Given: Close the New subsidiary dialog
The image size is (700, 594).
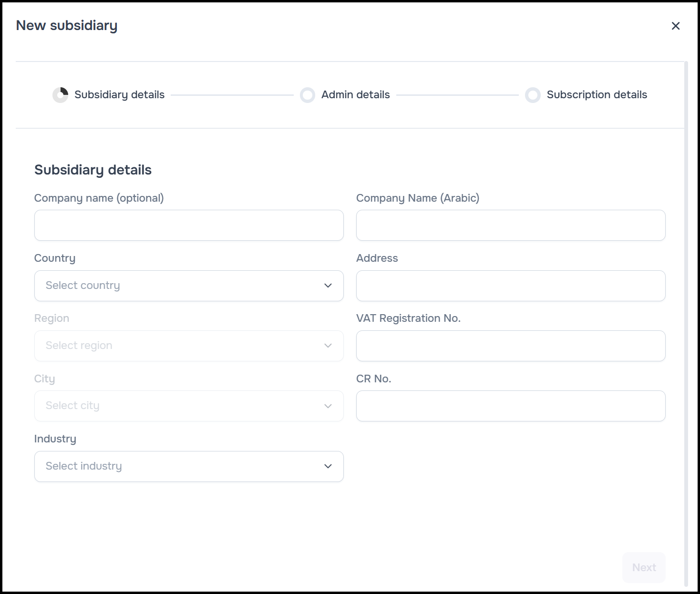Looking at the screenshot, I should coord(675,26).
